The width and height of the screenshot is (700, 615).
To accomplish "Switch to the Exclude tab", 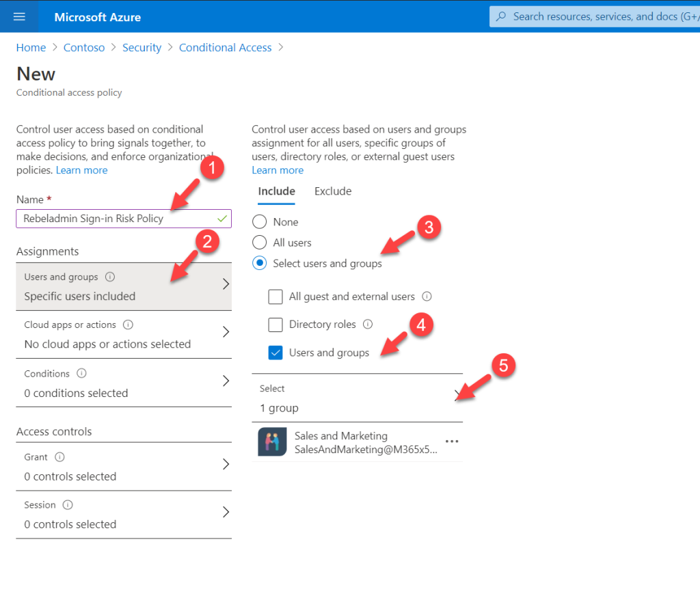I will tap(333, 191).
